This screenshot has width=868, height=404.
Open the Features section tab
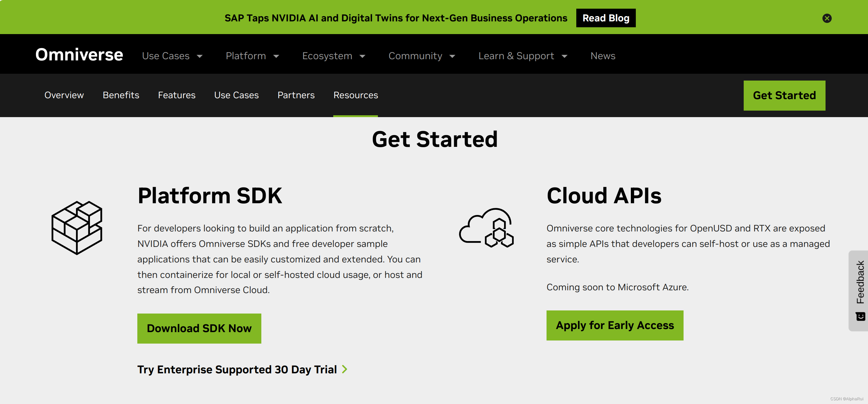[177, 95]
